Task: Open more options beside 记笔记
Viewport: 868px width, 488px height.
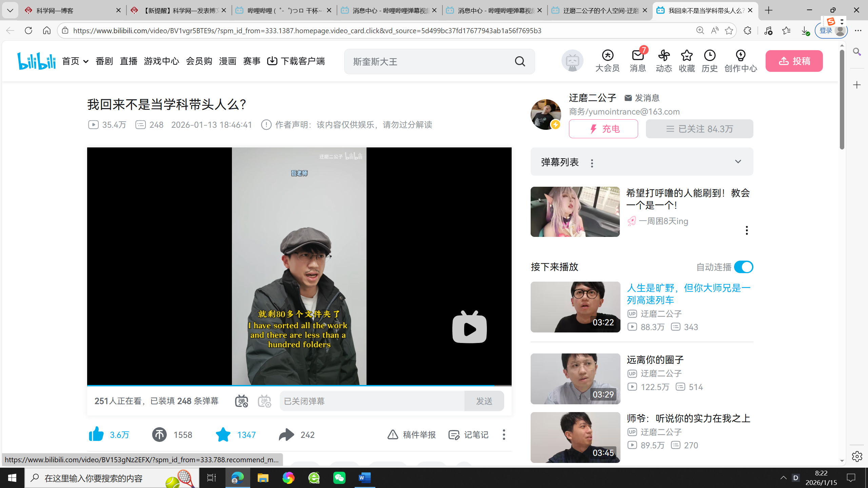Action: pyautogui.click(x=504, y=434)
